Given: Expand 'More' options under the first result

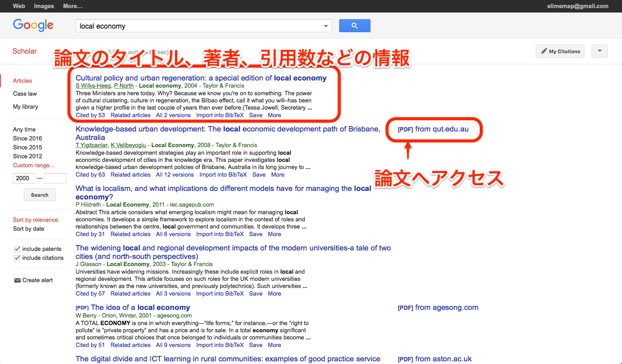Looking at the screenshot, I should [x=274, y=115].
